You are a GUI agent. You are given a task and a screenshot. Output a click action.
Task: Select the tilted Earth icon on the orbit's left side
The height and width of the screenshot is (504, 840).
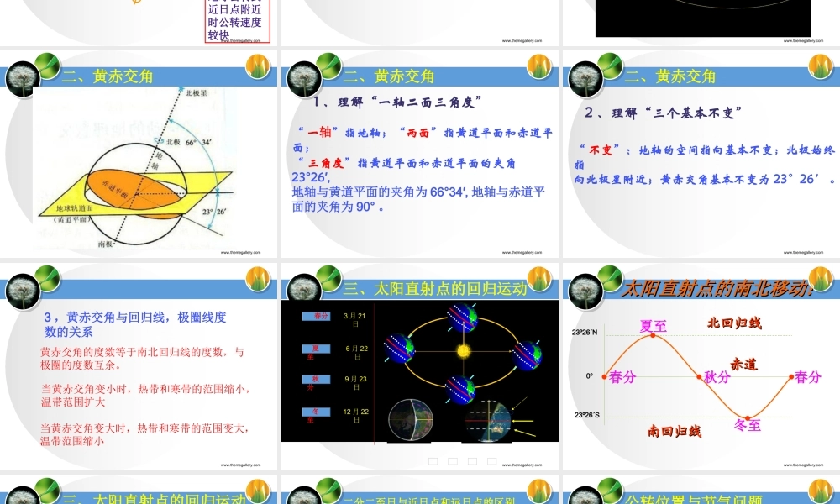(399, 348)
